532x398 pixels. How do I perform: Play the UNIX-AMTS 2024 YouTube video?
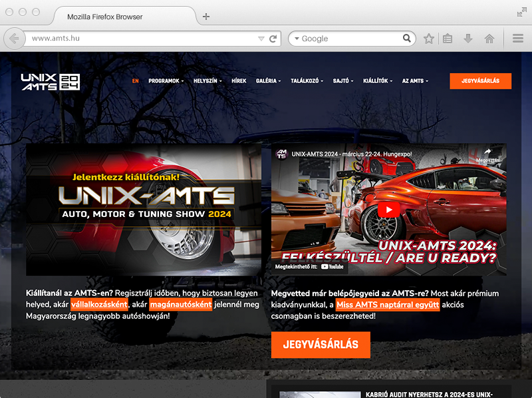(389, 210)
